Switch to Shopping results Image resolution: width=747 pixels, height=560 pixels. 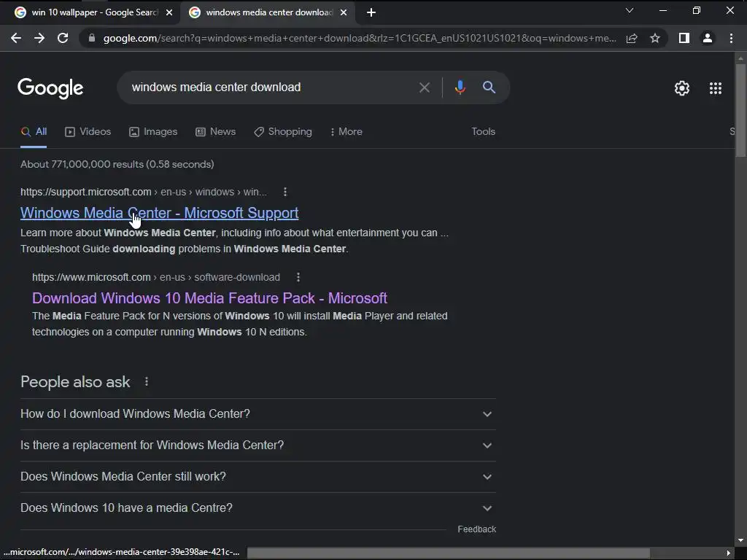283,132
